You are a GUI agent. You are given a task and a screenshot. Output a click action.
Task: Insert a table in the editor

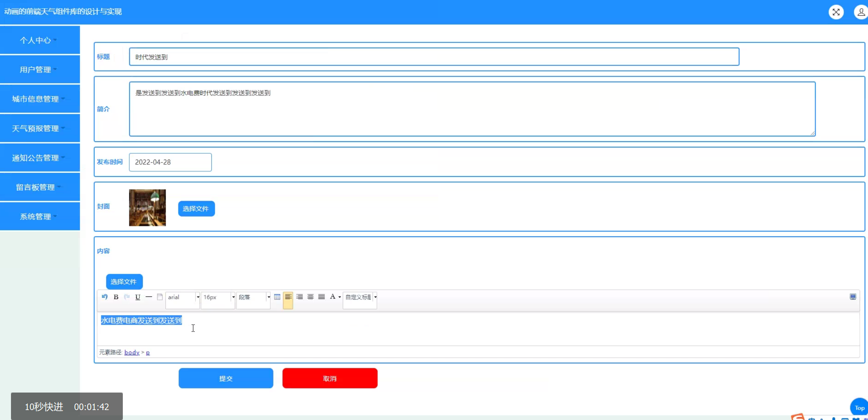pyautogui.click(x=277, y=297)
